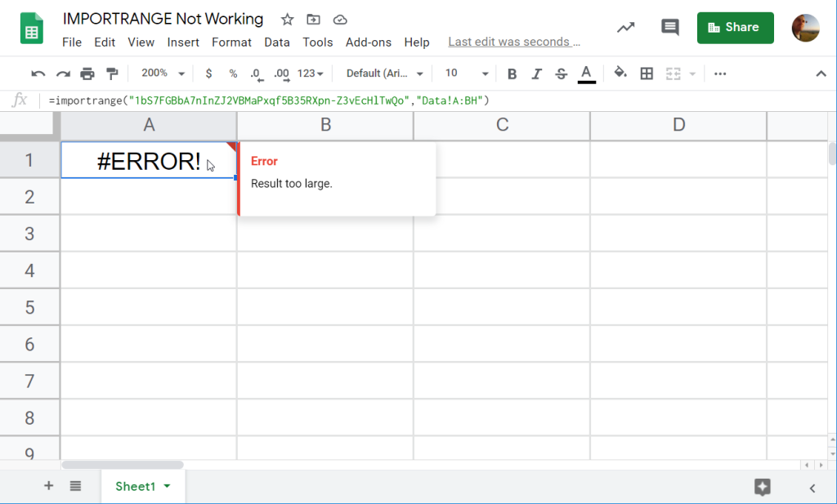Click the Share button

pos(735,27)
